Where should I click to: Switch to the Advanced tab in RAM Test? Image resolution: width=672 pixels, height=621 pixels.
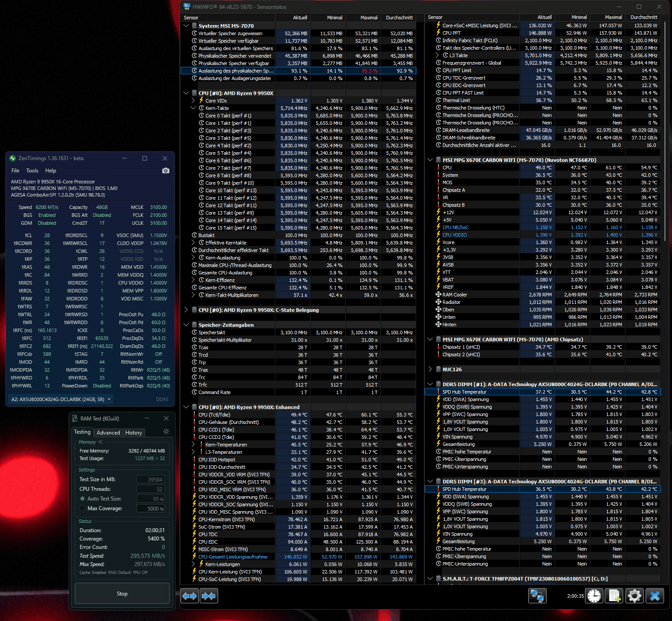tap(108, 433)
